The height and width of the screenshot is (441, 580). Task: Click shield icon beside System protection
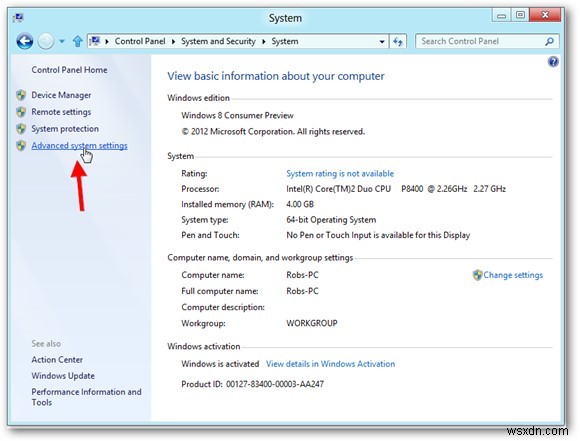tap(21, 129)
